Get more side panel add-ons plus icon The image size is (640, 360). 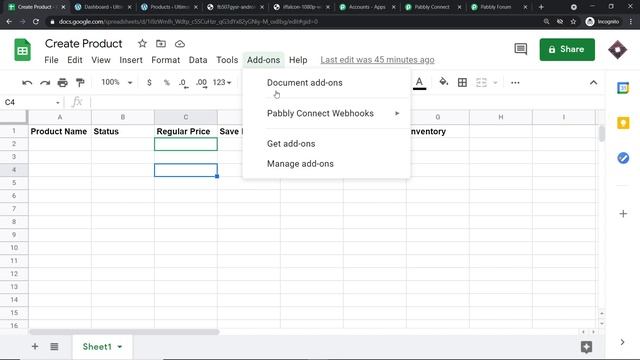pyautogui.click(x=623, y=213)
